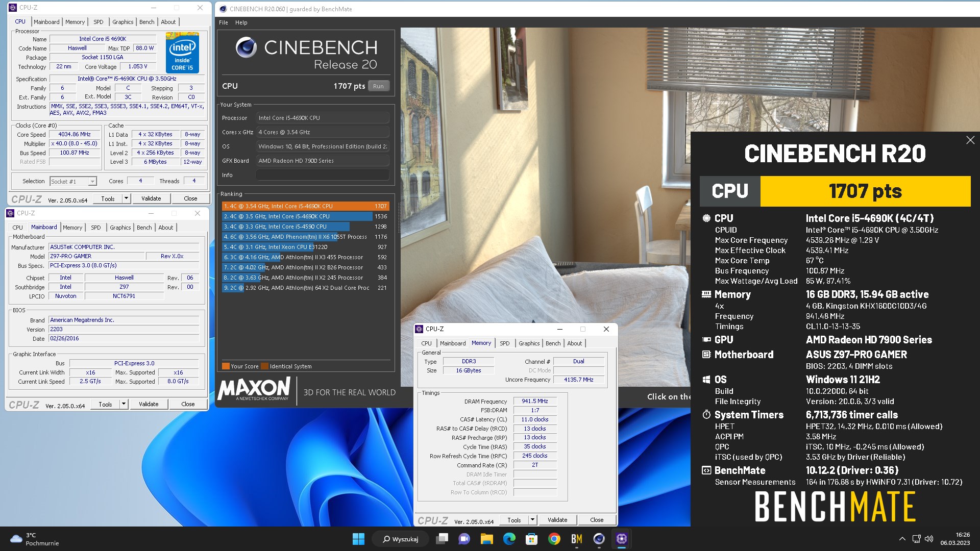Select CPU tab in Mainboard CPU-Z window
Viewport: 980px width, 551px height.
point(17,228)
